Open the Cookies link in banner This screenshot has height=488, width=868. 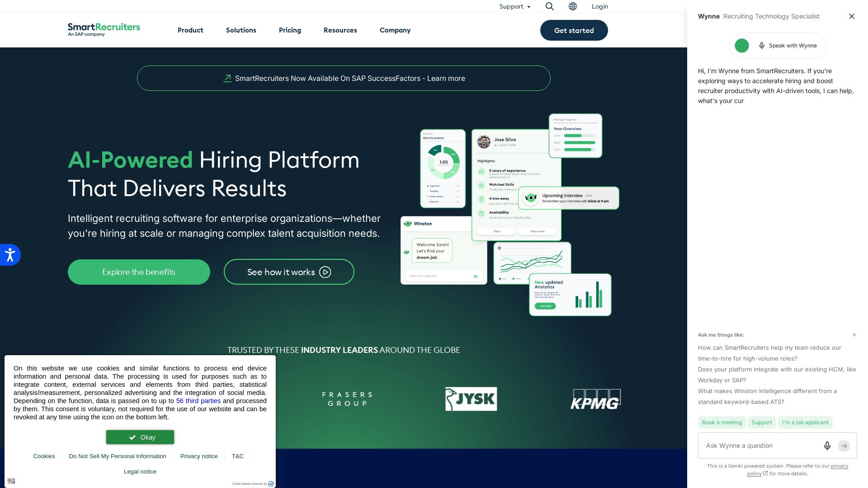pyautogui.click(x=44, y=456)
